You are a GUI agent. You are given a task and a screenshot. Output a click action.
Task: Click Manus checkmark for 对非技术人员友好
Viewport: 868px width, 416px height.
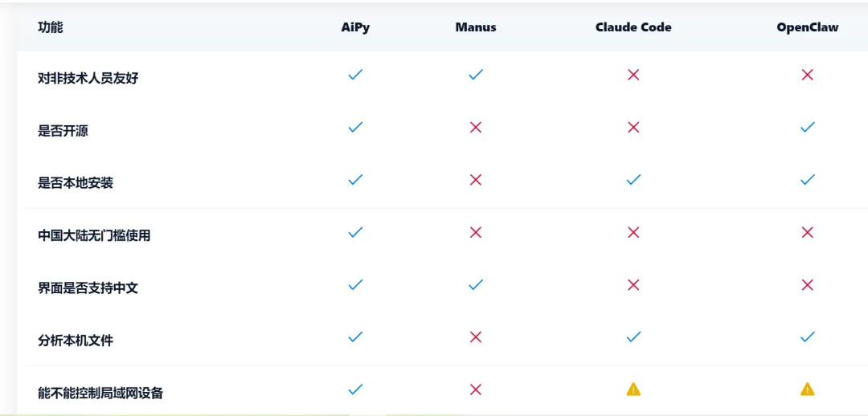pos(476,75)
